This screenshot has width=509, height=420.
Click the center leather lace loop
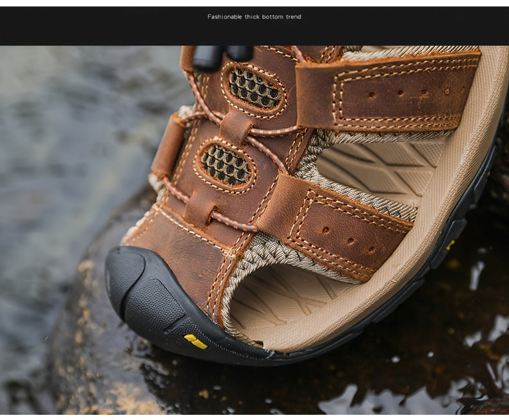pos(238,127)
